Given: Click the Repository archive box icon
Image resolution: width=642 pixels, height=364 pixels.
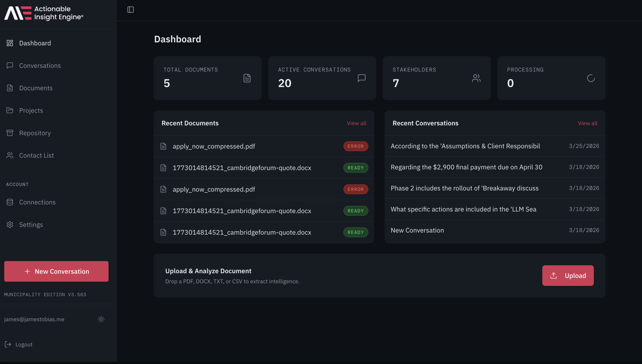Looking at the screenshot, I should (x=10, y=133).
